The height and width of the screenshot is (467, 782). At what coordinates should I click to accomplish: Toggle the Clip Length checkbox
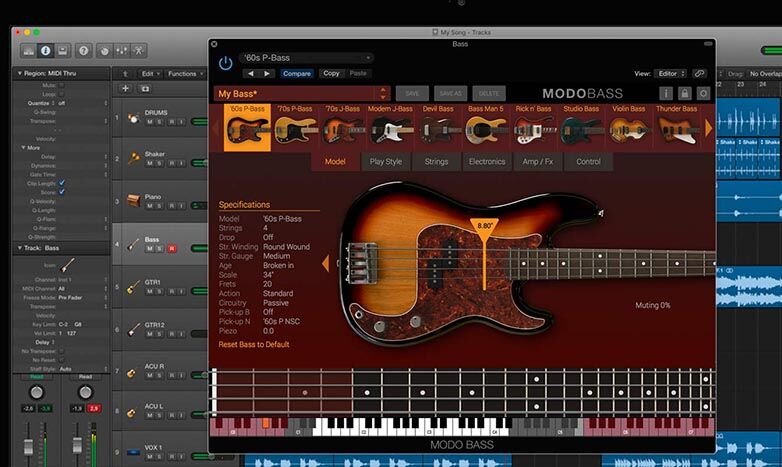tap(62, 184)
